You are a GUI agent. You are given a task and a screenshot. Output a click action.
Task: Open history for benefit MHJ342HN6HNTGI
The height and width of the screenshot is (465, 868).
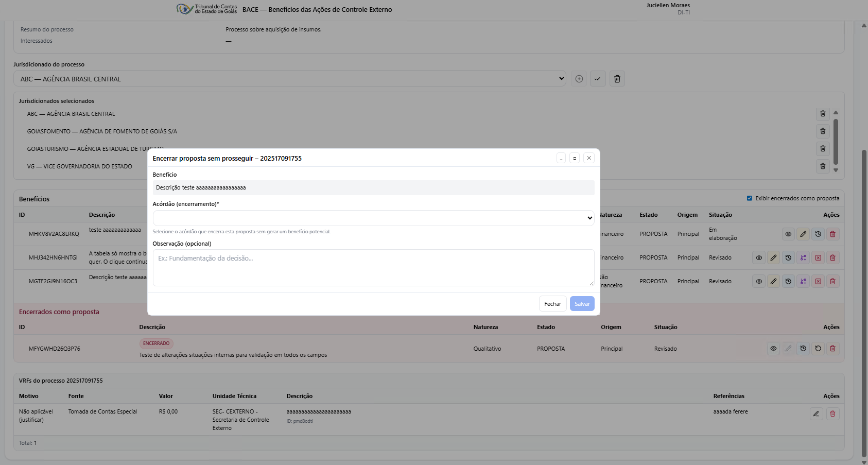[788, 258]
